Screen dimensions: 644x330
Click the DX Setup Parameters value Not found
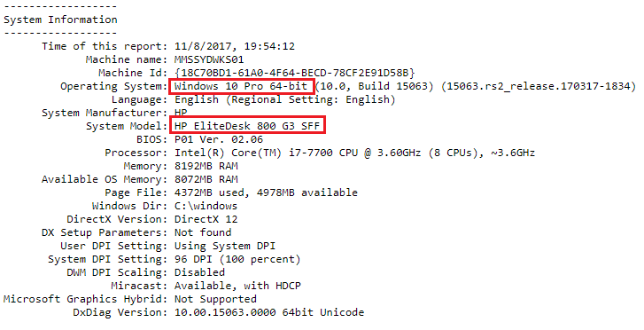click(x=203, y=232)
